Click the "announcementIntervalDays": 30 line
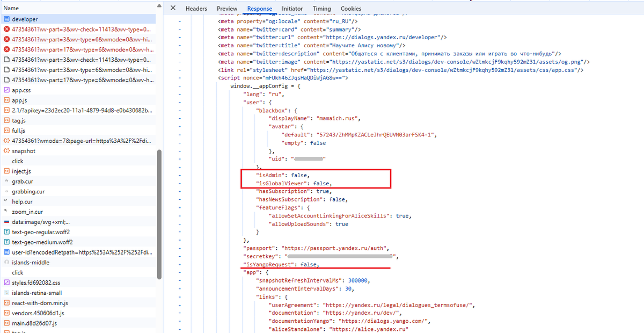Viewport: 644px width, 333px height. 306,288
